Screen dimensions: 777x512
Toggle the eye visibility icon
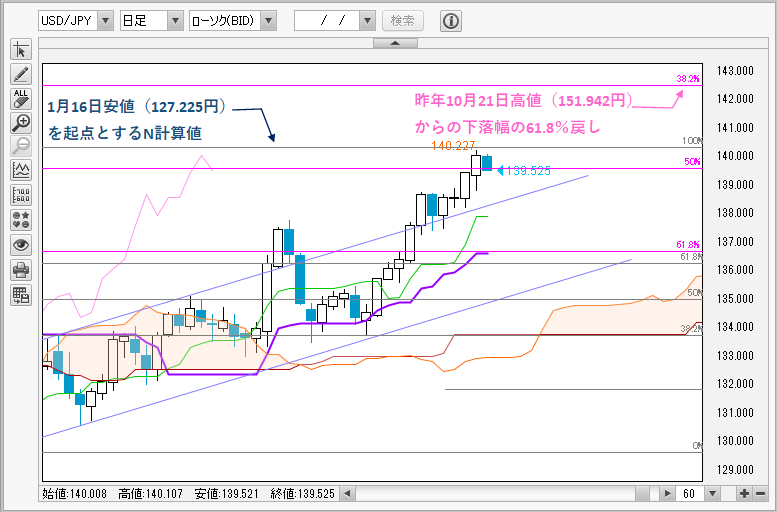pyautogui.click(x=21, y=245)
